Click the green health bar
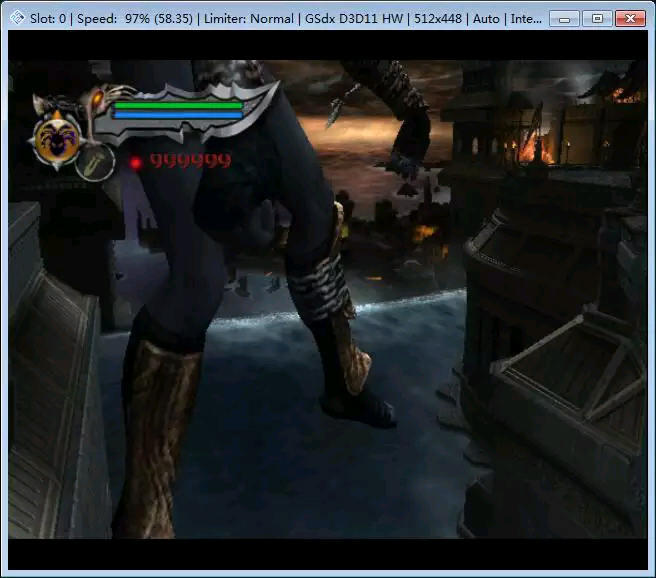Viewport: 656px width, 578px height. 178,105
